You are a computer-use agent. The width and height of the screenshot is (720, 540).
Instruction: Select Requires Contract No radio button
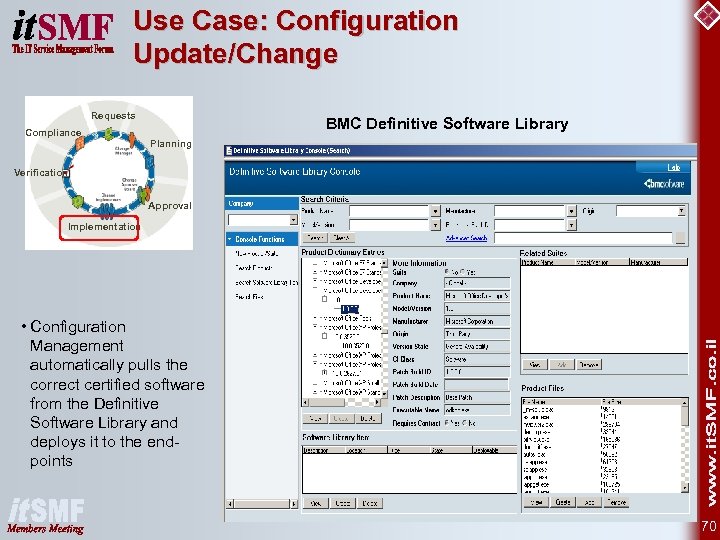[463, 423]
